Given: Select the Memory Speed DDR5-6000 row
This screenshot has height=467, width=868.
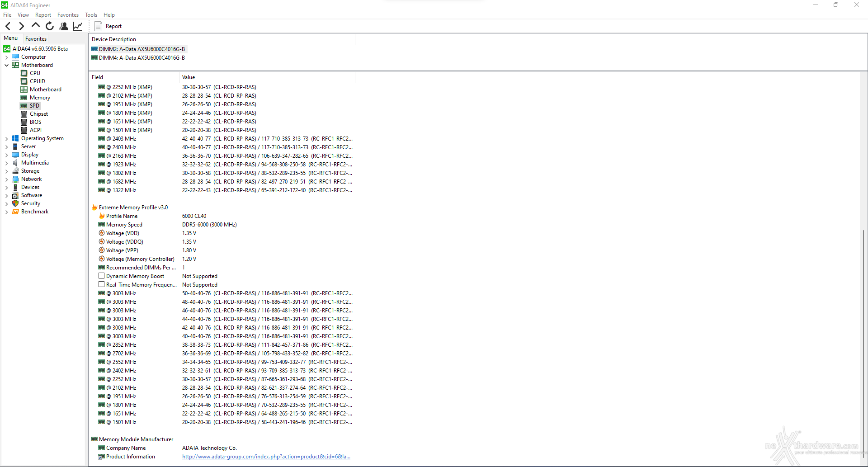Looking at the screenshot, I should (x=223, y=225).
